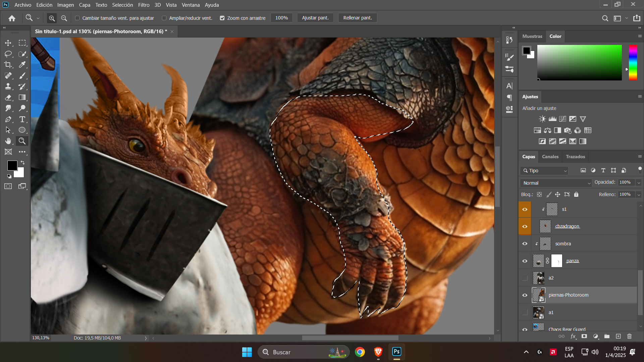Select the Gradient tool

(22, 98)
